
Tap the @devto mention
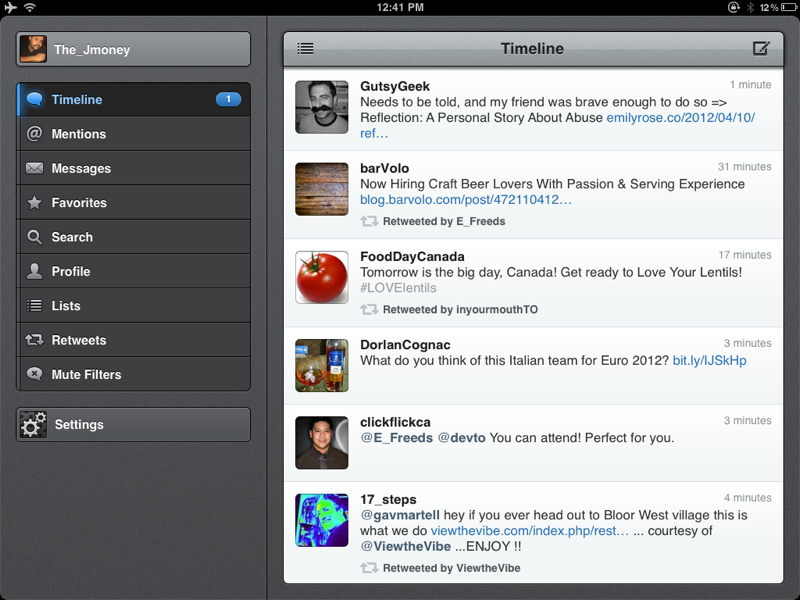click(x=462, y=438)
